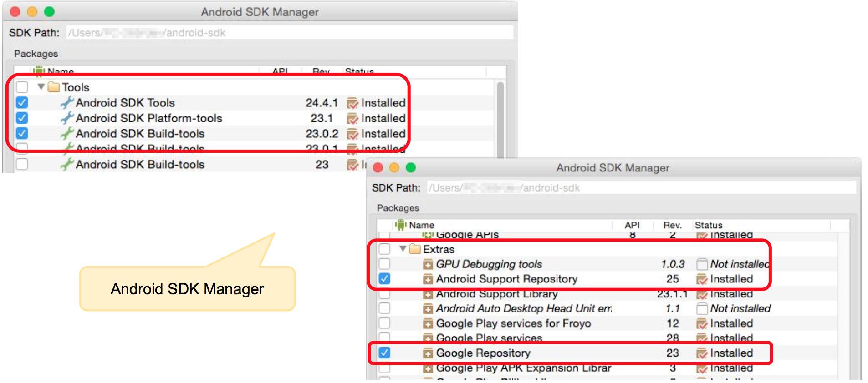Viewport: 868px width, 383px height.
Task: Collapse the Extras folder tree
Action: click(x=403, y=249)
